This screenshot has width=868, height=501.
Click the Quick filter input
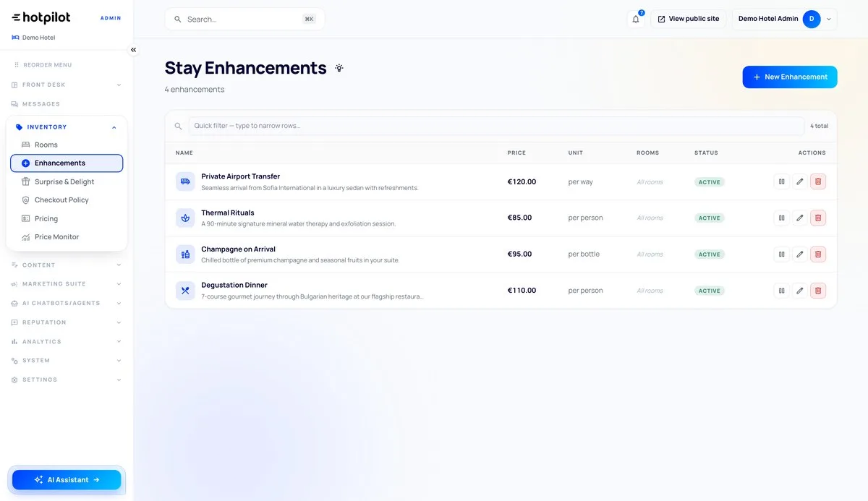pos(496,126)
